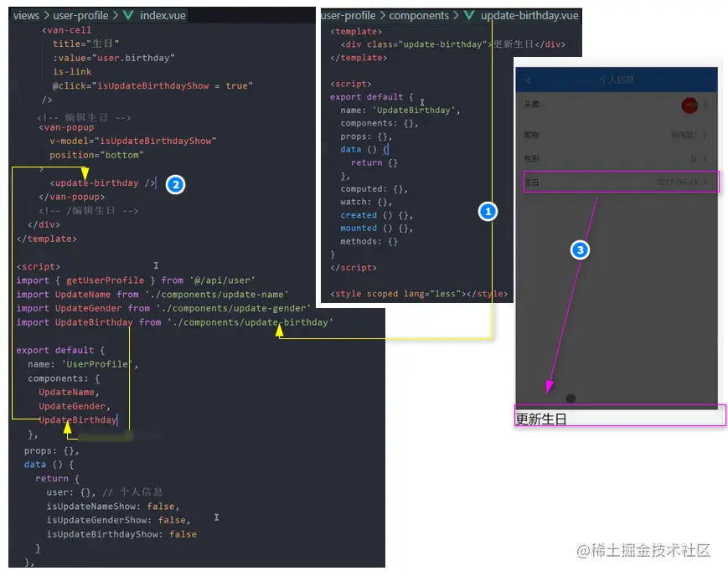
Task: Select update-birthday.vue in the breadcrumb
Action: click(529, 15)
